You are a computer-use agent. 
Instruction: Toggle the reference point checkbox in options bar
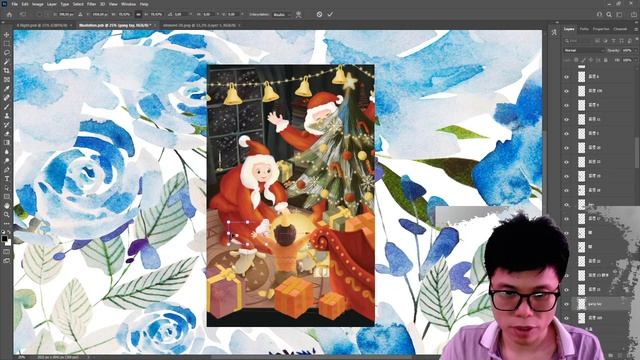pyautogui.click(x=39, y=14)
